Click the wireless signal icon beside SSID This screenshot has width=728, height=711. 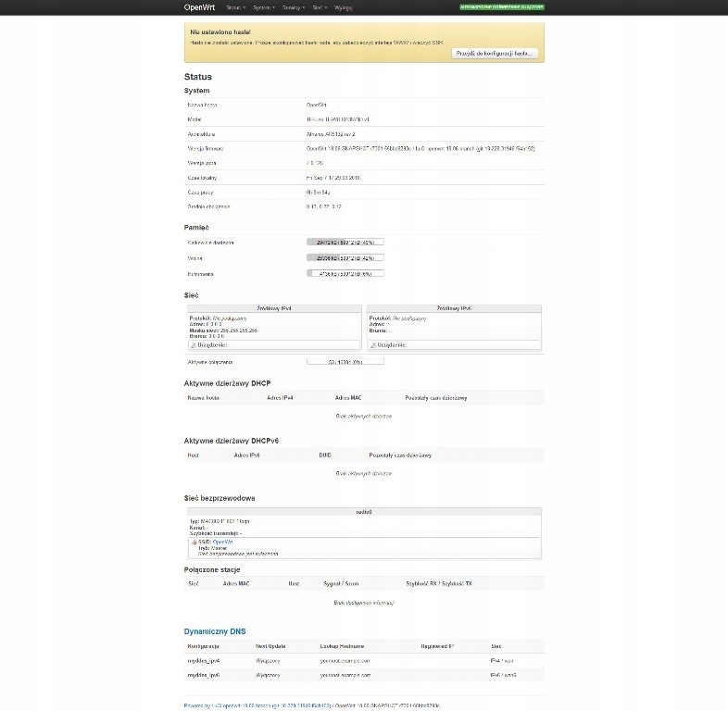pos(195,543)
